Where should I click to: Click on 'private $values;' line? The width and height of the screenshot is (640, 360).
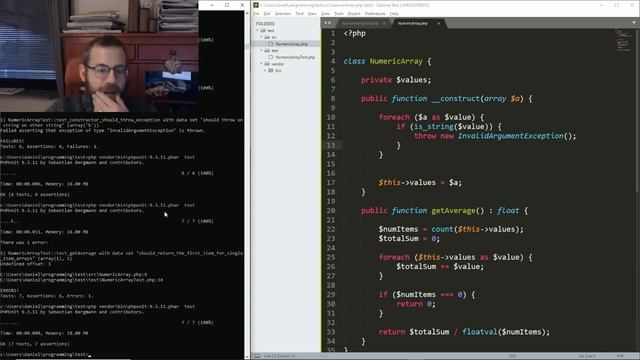(396, 80)
